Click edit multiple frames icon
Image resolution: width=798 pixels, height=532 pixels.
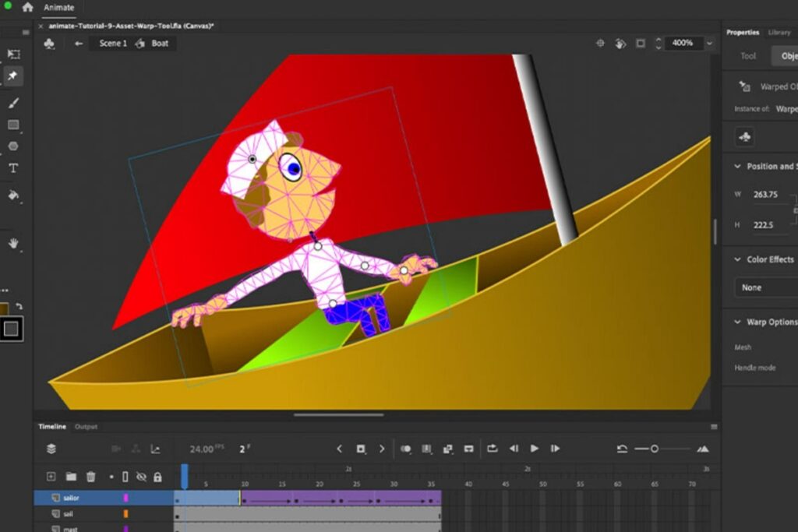426,449
